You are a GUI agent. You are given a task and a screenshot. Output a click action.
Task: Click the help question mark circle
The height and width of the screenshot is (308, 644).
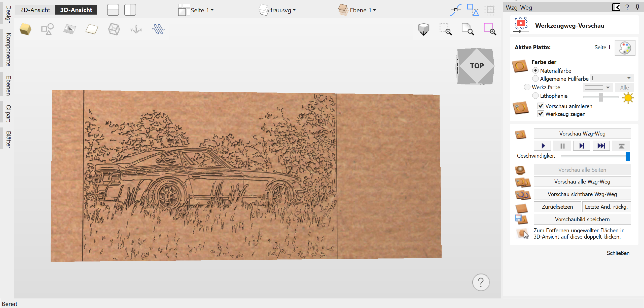pos(481,282)
